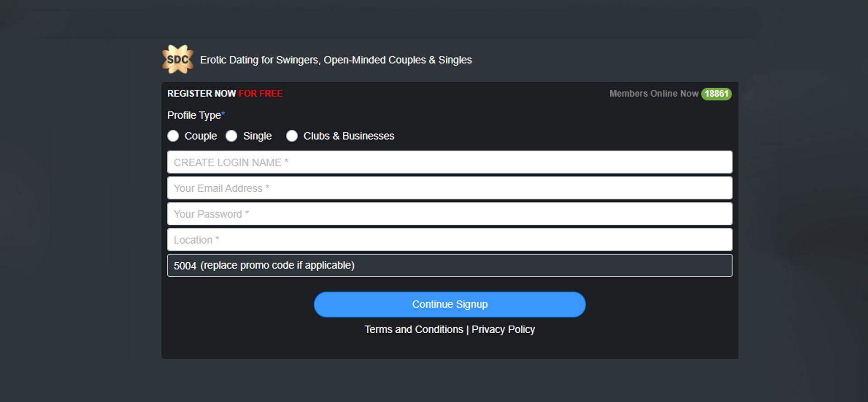Image resolution: width=868 pixels, height=402 pixels.
Task: Click the promo code field showing 5004
Action: tap(450, 265)
